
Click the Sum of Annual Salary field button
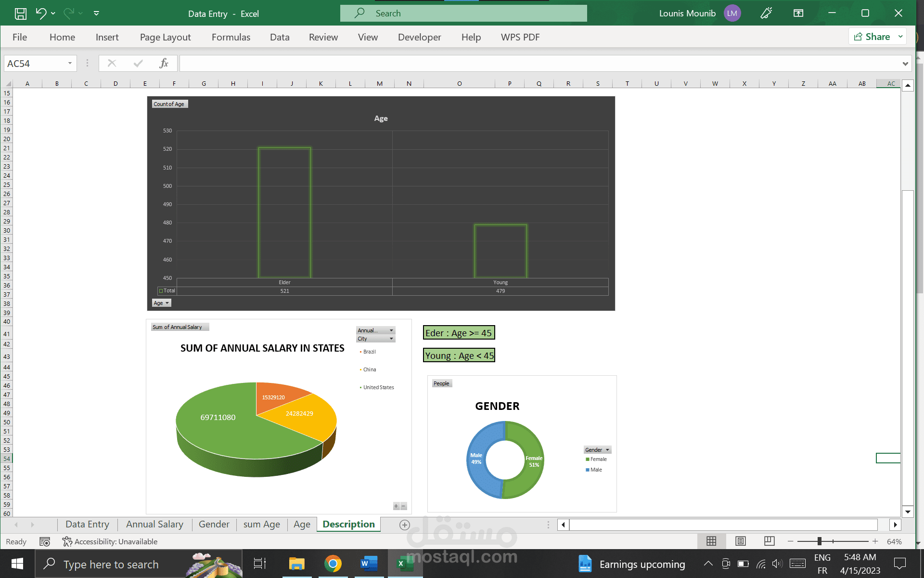[x=180, y=327]
